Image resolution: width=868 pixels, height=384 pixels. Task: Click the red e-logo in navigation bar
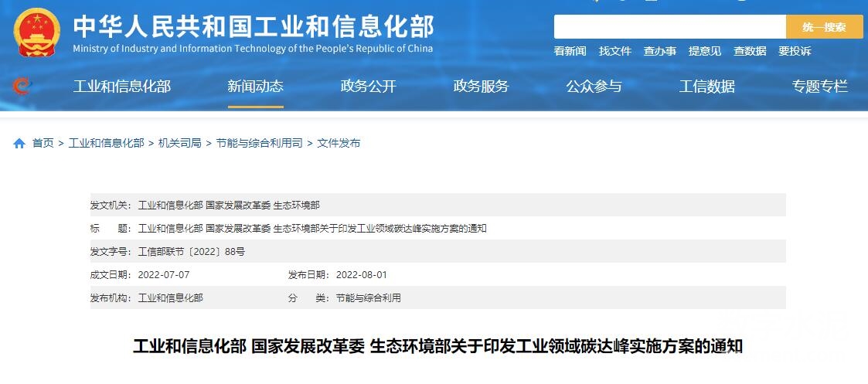pyautogui.click(x=22, y=87)
